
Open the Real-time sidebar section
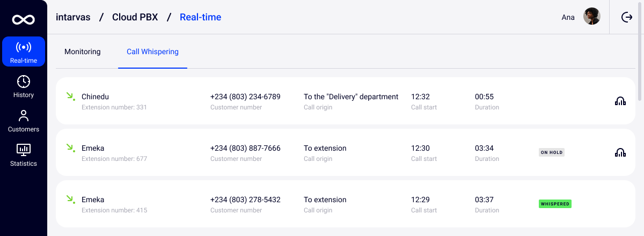(24, 51)
